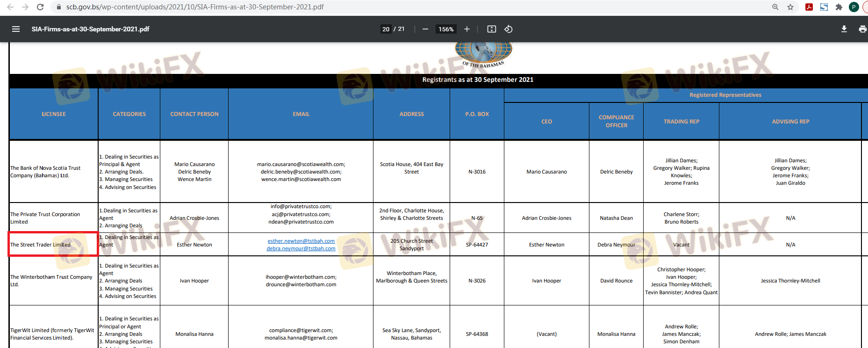Go back to the previous page
868x348 pixels.
click(10, 7)
